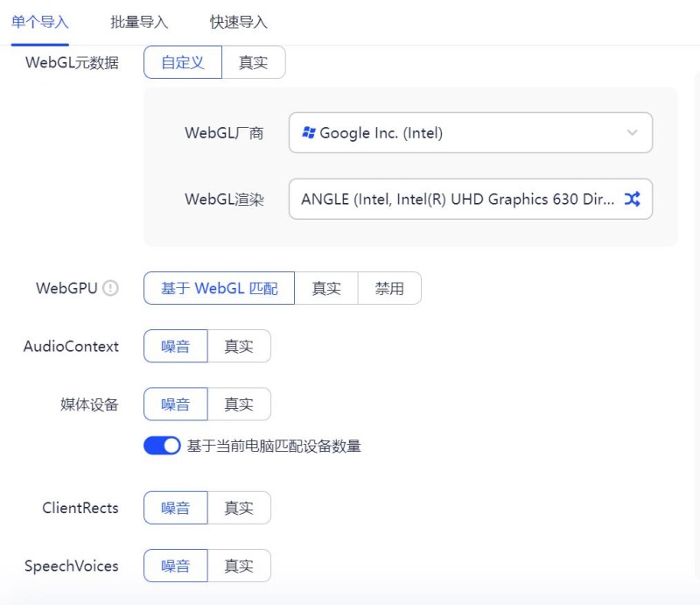
Task: Click the 媒体设备 label
Action: [x=89, y=405]
